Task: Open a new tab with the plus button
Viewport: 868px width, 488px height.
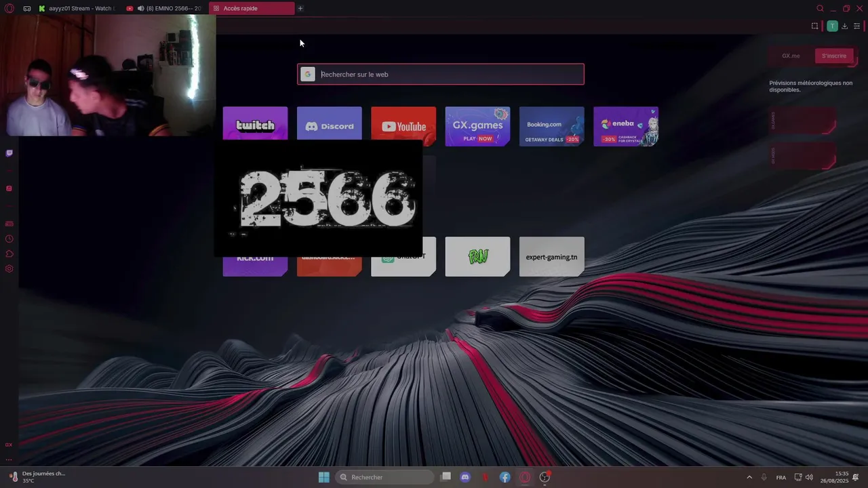Action: [300, 8]
